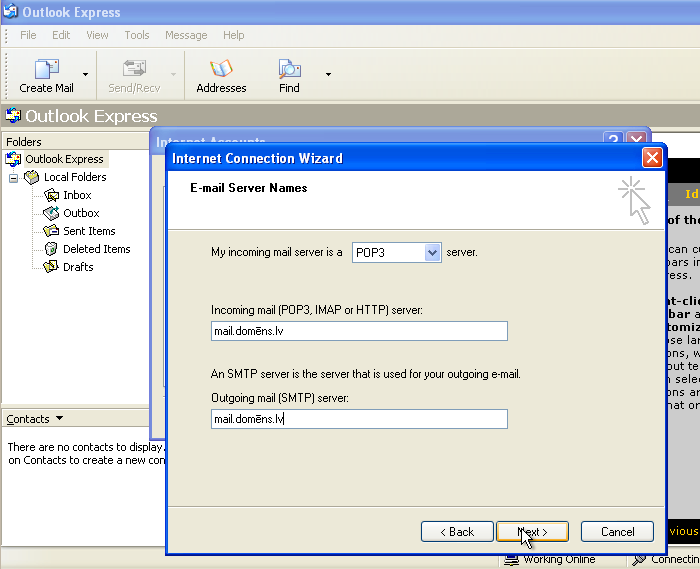Click the Outlook Express tree root icon
Image resolution: width=700 pixels, height=569 pixels.
(x=13, y=159)
